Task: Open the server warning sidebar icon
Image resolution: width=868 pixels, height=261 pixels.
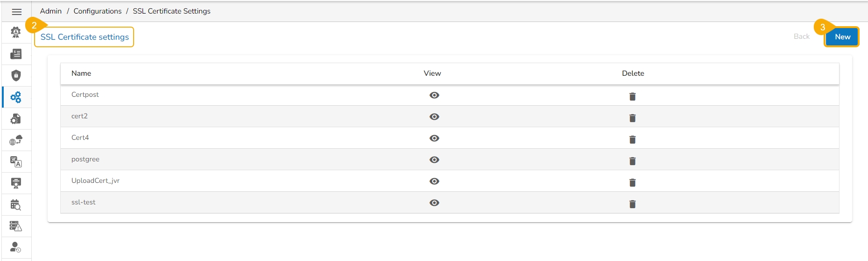Action: 16,226
